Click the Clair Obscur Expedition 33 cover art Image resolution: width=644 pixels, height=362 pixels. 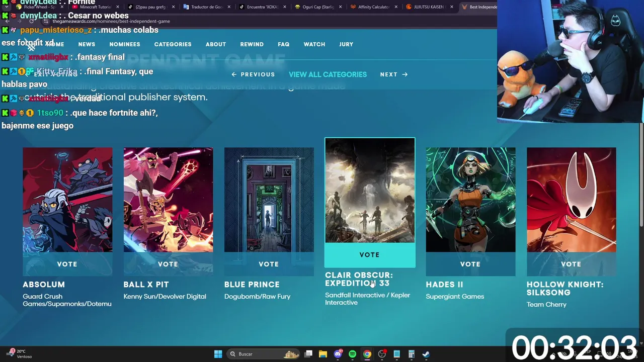370,191
